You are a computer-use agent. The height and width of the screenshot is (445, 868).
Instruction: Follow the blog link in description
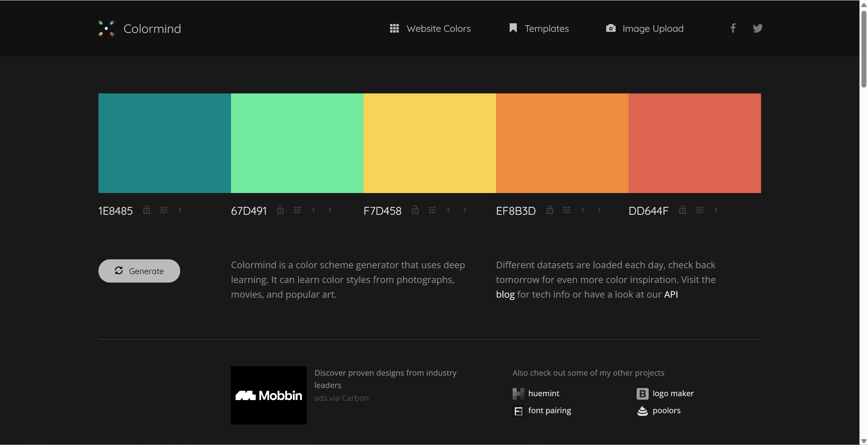coord(505,295)
